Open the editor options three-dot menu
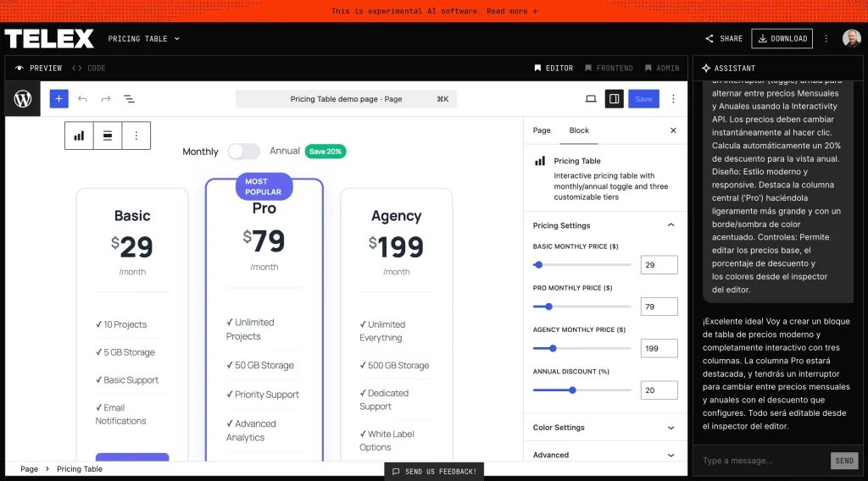Image resolution: width=868 pixels, height=481 pixels. (673, 99)
